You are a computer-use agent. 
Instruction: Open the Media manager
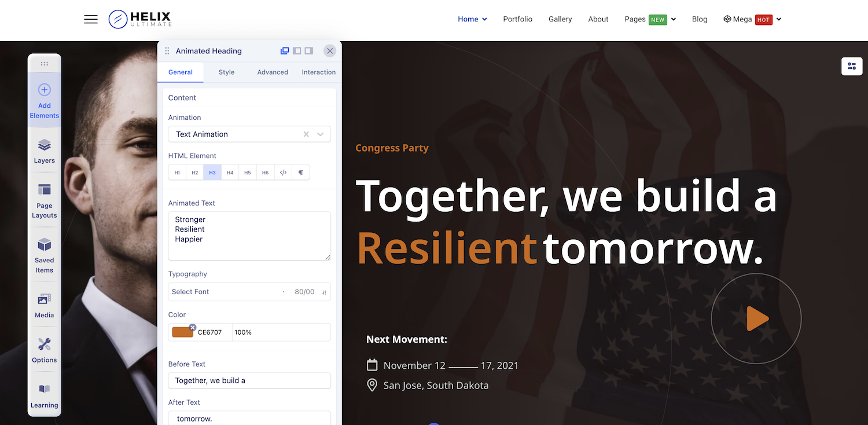click(x=45, y=305)
